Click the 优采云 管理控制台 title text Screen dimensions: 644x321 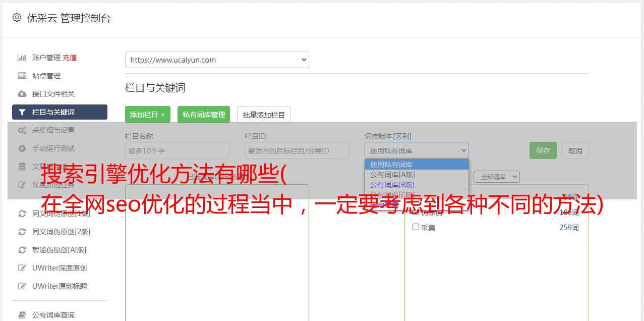point(69,18)
